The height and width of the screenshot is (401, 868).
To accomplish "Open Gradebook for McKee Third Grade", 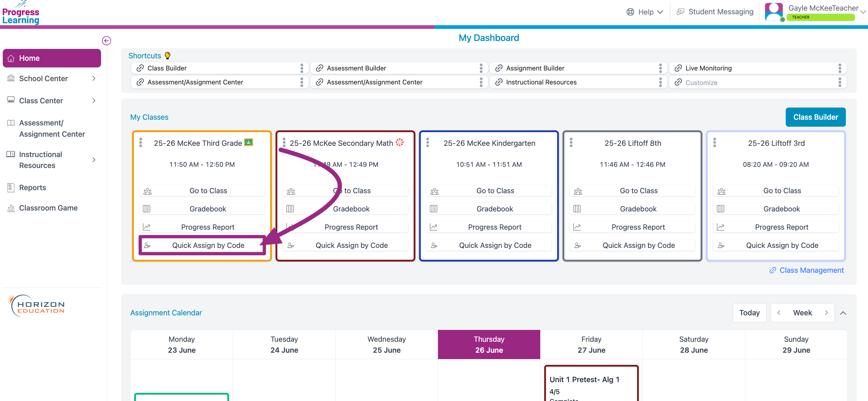I will click(202, 209).
